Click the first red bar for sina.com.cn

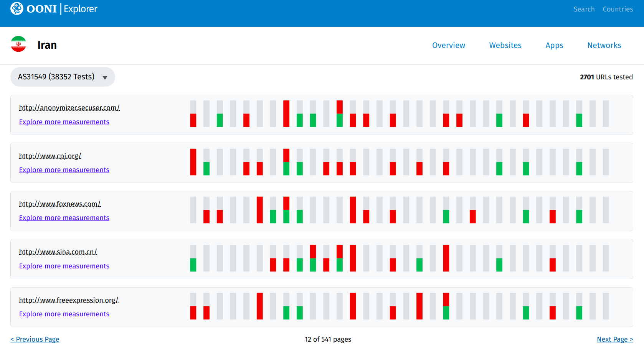[x=273, y=264]
